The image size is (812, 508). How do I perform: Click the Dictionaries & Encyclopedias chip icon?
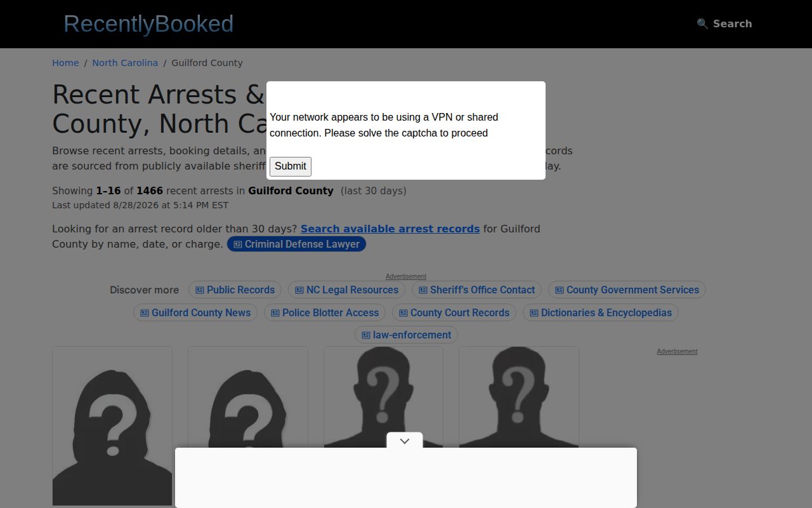[x=534, y=313]
